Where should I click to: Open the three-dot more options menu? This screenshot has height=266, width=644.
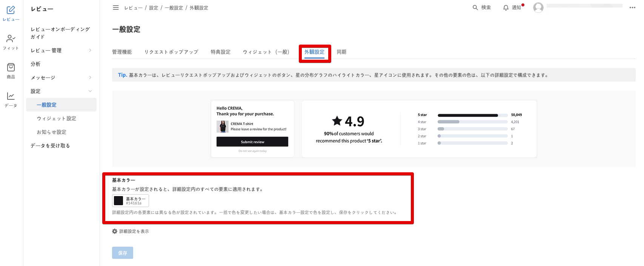[x=632, y=8]
